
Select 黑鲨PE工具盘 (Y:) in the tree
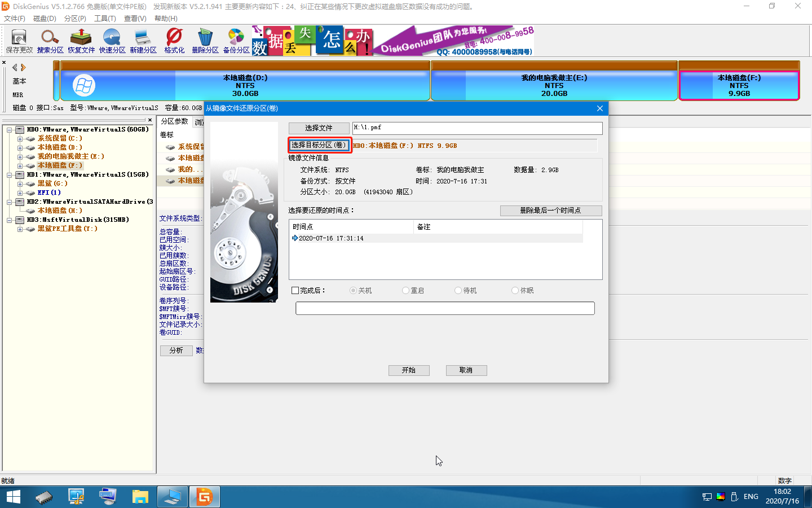tap(67, 229)
